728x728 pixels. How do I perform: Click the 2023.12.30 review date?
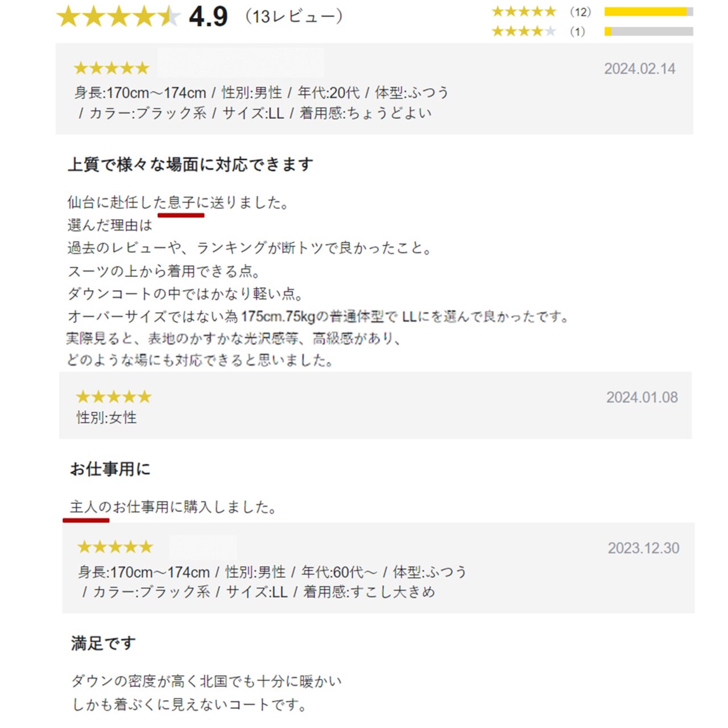(x=643, y=548)
